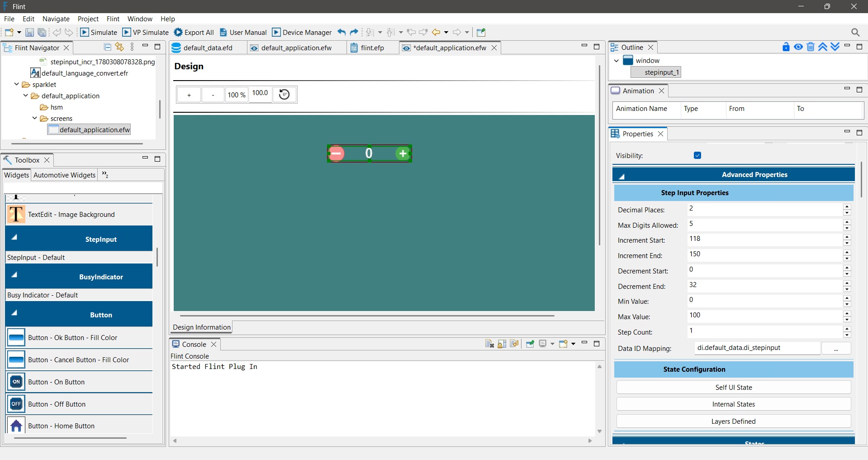Uncheck the Visibility checkbox

pyautogui.click(x=697, y=155)
